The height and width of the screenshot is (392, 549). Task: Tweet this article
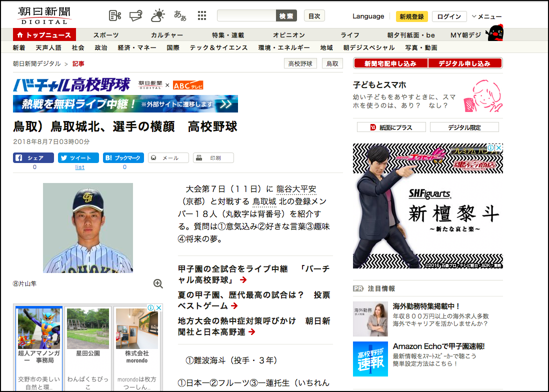coord(79,158)
